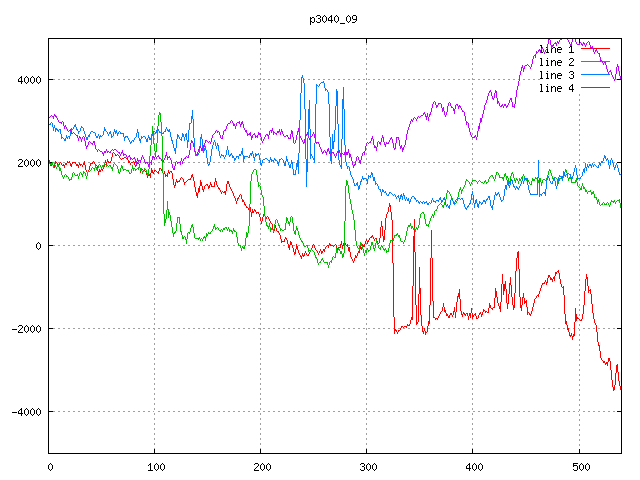The image size is (640, 480).
Task: Click the x-axis label 500
Action: point(581,467)
